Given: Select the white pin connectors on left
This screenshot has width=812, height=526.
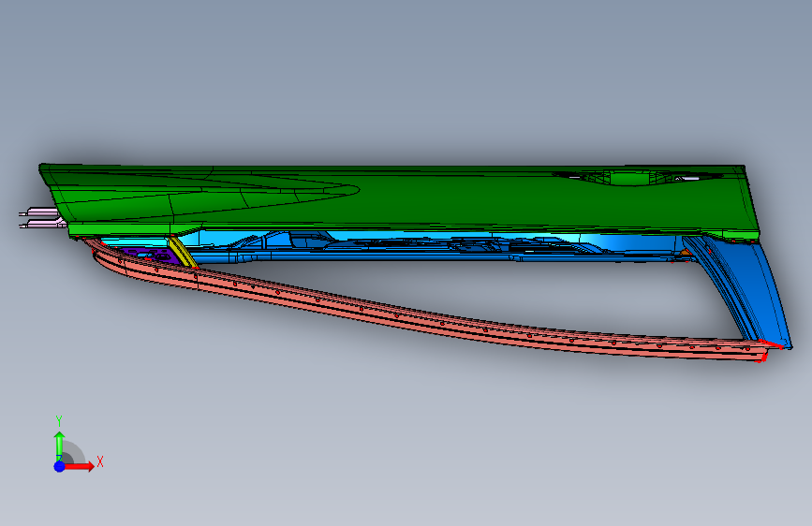Looking at the screenshot, I should 42,217.
